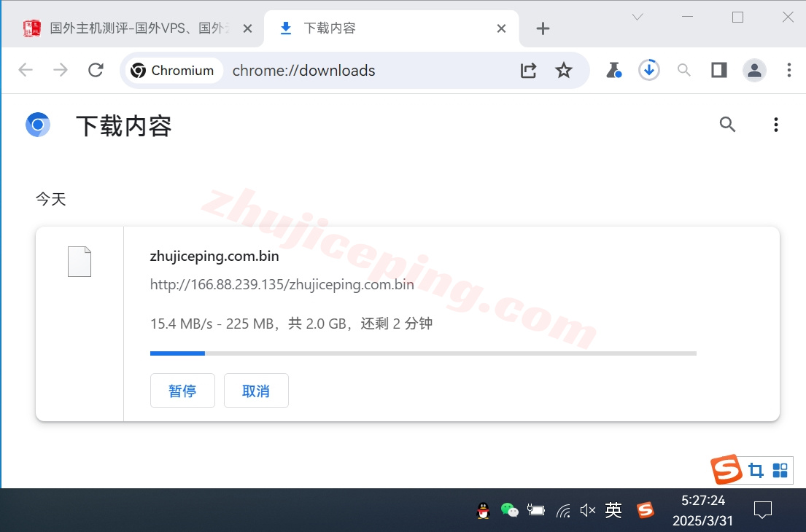The width and height of the screenshot is (806, 532).
Task: Open a new tab with plus button
Action: tap(543, 28)
